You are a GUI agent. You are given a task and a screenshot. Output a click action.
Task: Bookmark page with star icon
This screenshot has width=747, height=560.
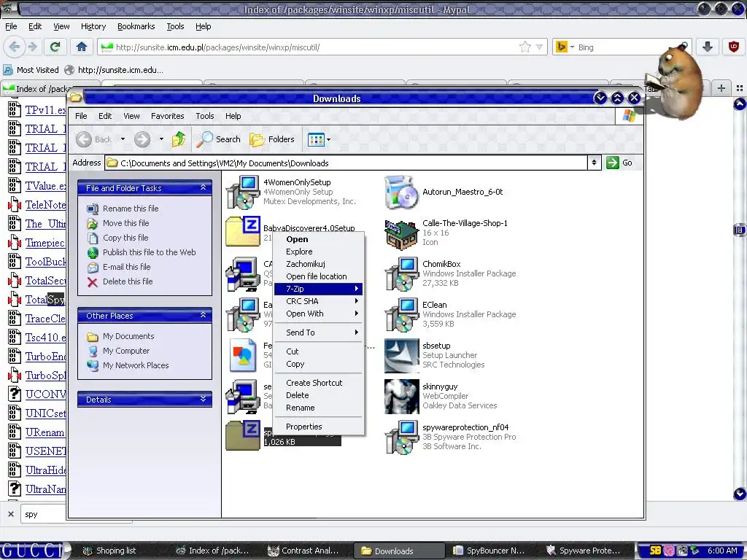click(x=525, y=47)
